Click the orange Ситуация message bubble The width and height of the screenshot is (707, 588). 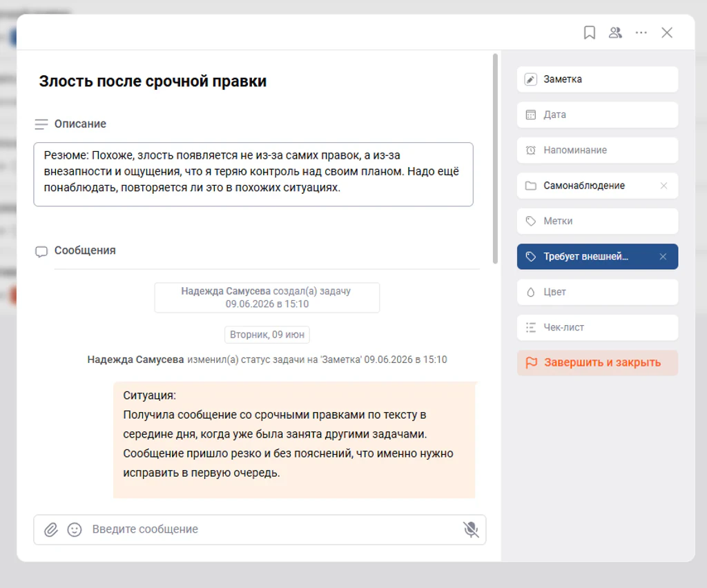(x=294, y=440)
